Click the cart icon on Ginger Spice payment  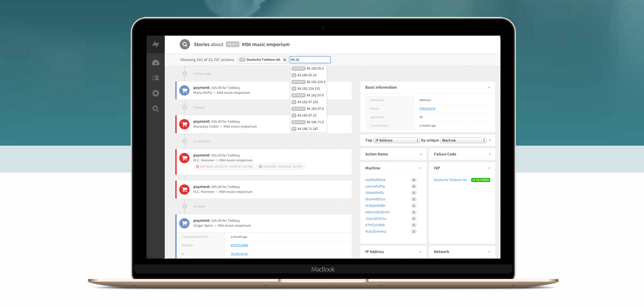pyautogui.click(x=184, y=223)
